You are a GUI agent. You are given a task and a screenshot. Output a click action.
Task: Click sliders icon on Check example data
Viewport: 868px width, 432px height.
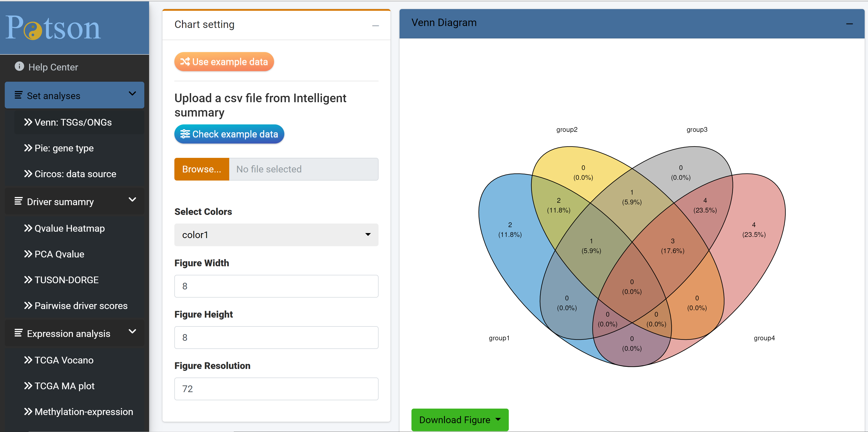[185, 134]
